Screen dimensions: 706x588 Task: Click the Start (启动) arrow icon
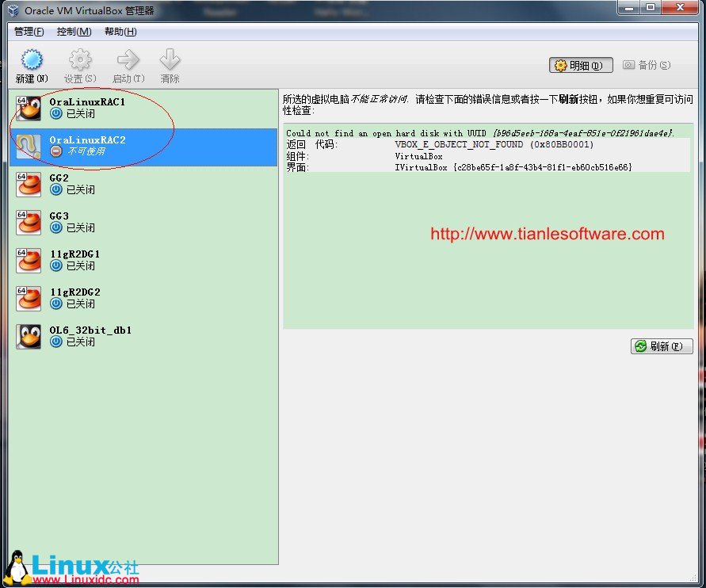pos(128,60)
